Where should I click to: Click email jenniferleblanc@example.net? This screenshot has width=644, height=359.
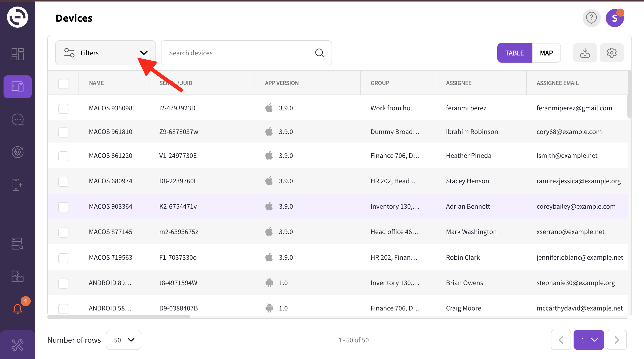click(x=580, y=257)
